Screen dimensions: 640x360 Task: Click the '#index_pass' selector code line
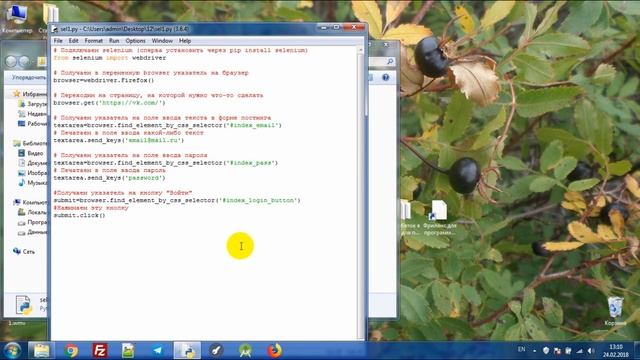coord(166,163)
